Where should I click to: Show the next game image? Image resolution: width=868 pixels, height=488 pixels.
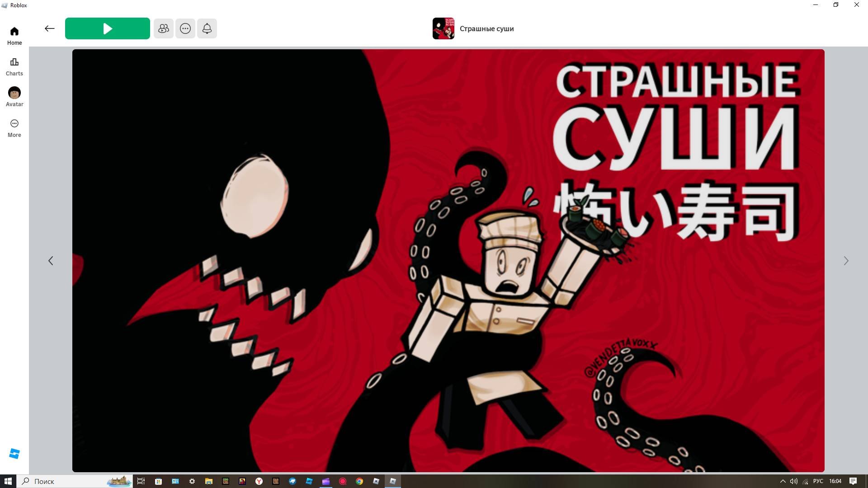coord(846,261)
